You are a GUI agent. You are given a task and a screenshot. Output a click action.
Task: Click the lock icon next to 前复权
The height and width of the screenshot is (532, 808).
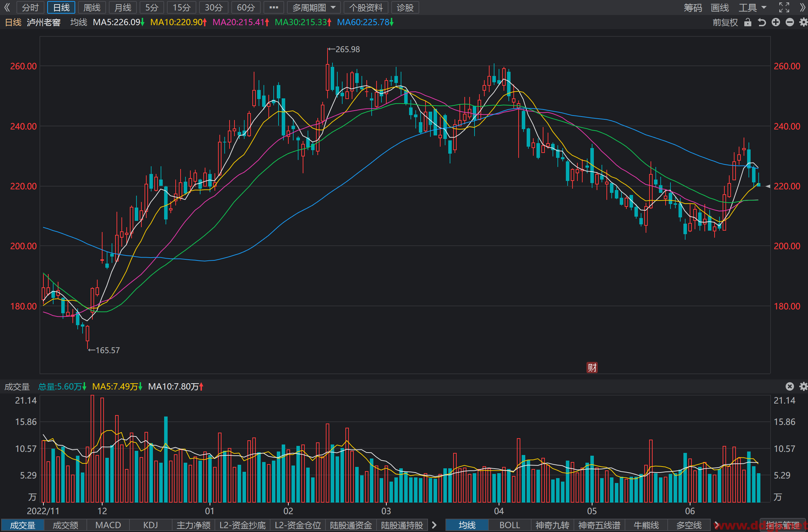748,22
